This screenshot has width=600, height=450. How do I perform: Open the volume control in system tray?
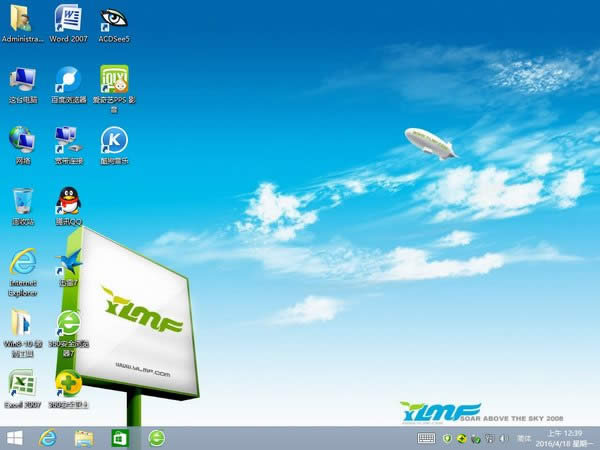click(x=502, y=438)
